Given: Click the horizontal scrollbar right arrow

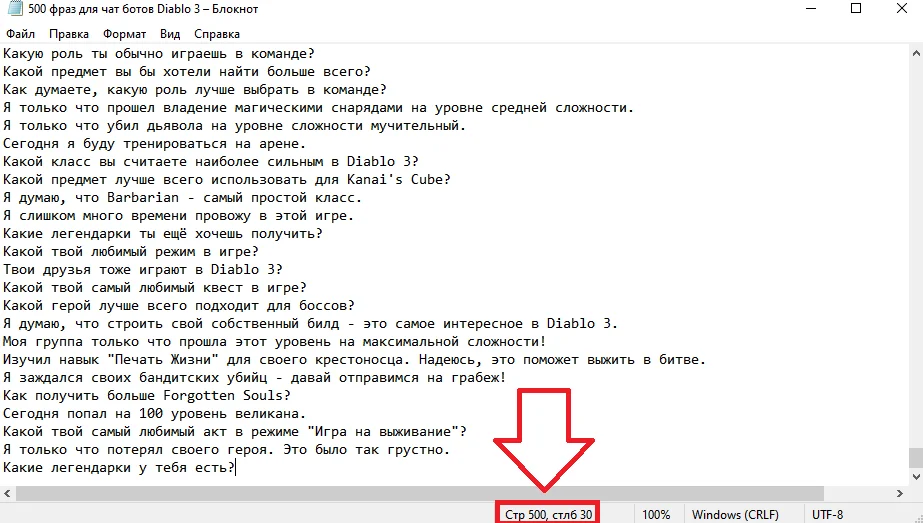Looking at the screenshot, I should (901, 494).
